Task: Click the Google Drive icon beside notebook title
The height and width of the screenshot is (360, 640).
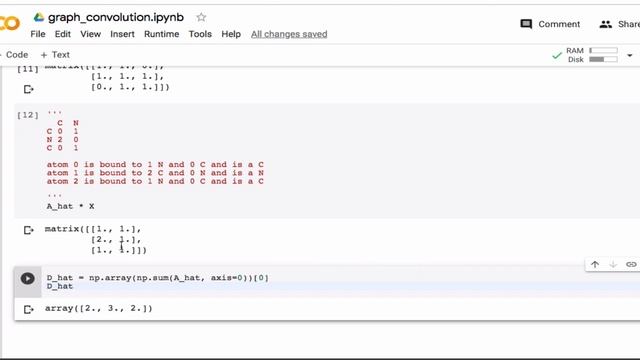Action: click(39, 17)
